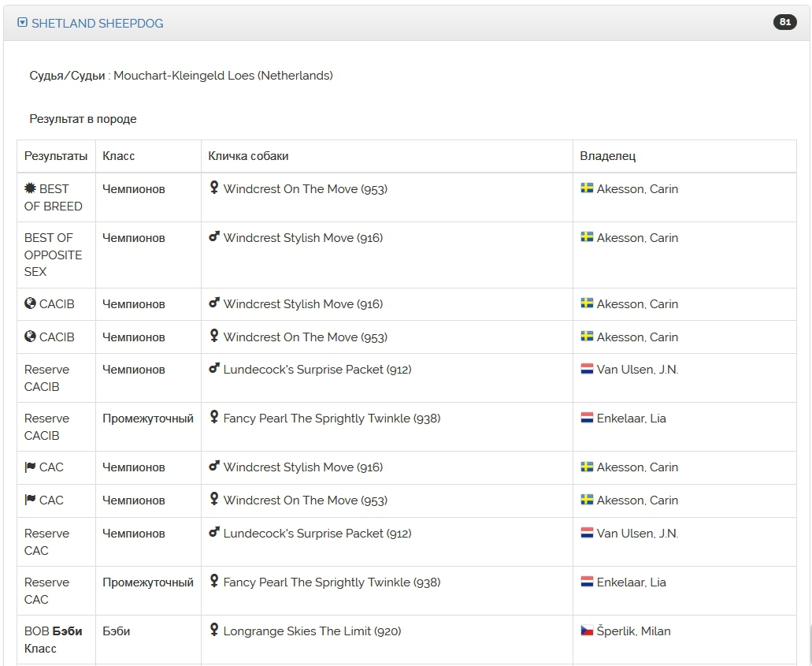Click Dutch flag beside Enkelaar in Reserve CACIB row
This screenshot has height=666, width=812.
(x=587, y=418)
